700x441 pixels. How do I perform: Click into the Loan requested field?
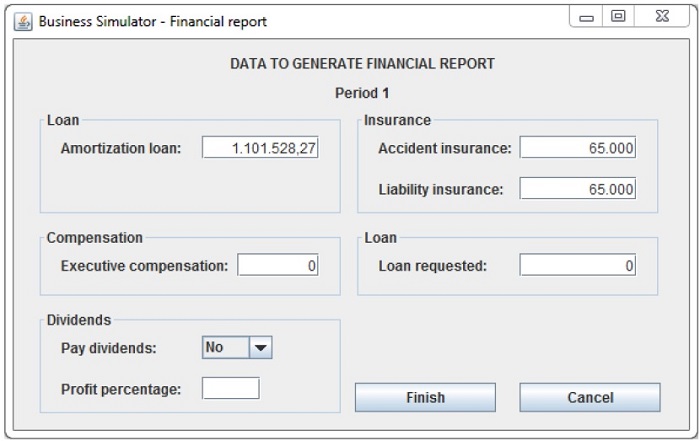point(578,266)
